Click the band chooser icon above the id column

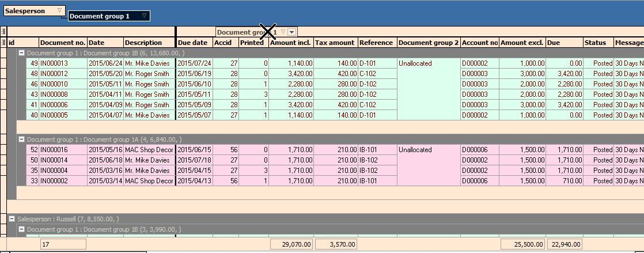[3, 32]
